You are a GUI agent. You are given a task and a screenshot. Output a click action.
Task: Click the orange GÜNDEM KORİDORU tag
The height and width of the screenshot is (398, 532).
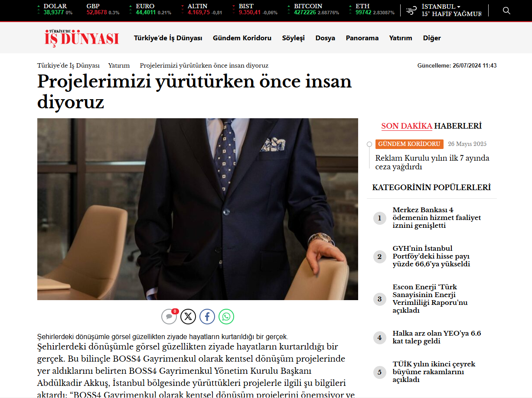click(x=409, y=144)
